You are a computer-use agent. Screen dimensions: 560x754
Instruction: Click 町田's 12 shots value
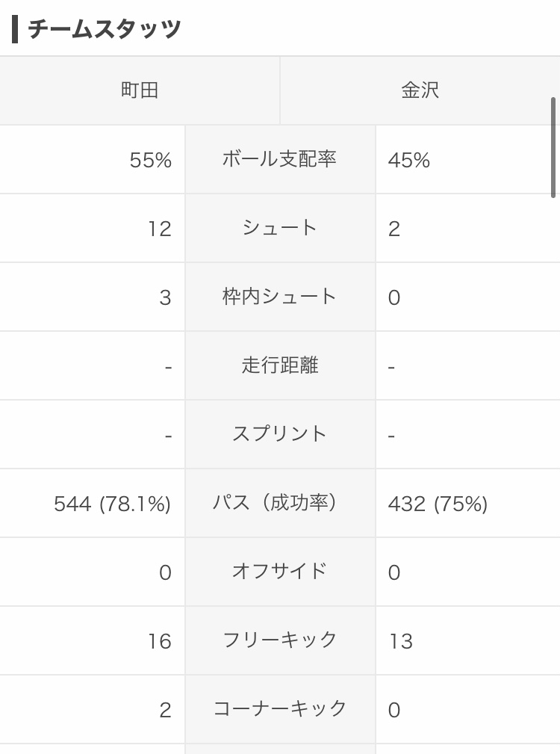159,229
